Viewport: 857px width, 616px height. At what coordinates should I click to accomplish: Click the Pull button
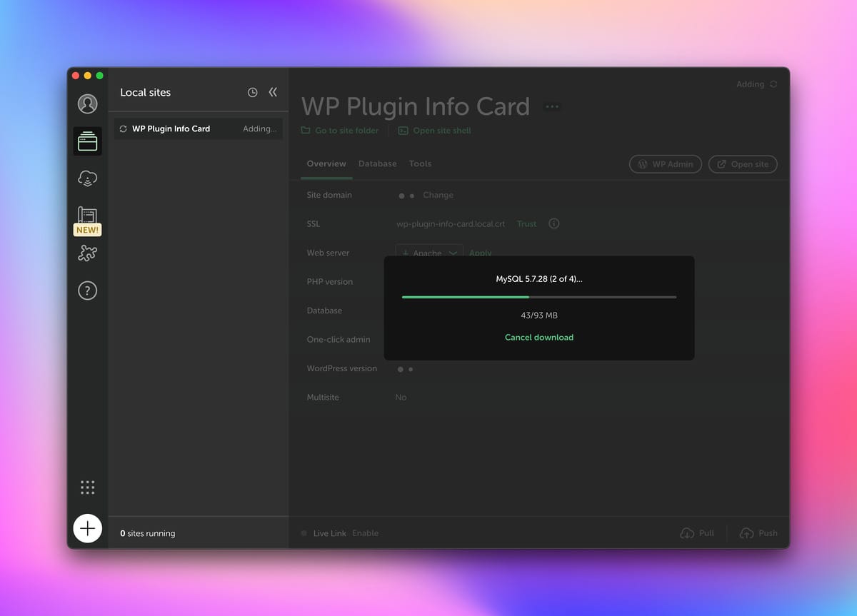click(696, 533)
